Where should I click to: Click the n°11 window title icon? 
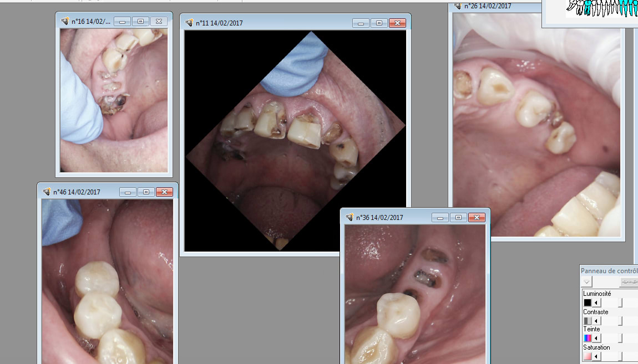[189, 23]
